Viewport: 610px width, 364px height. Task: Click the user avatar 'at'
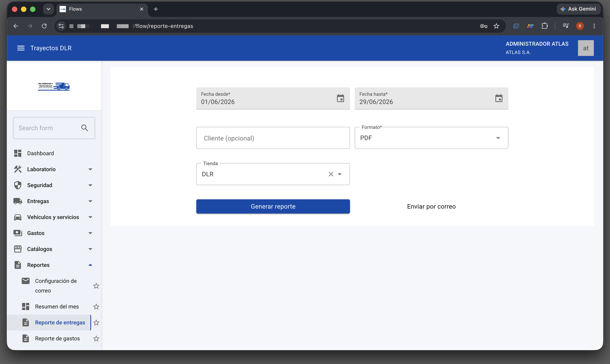tap(586, 48)
